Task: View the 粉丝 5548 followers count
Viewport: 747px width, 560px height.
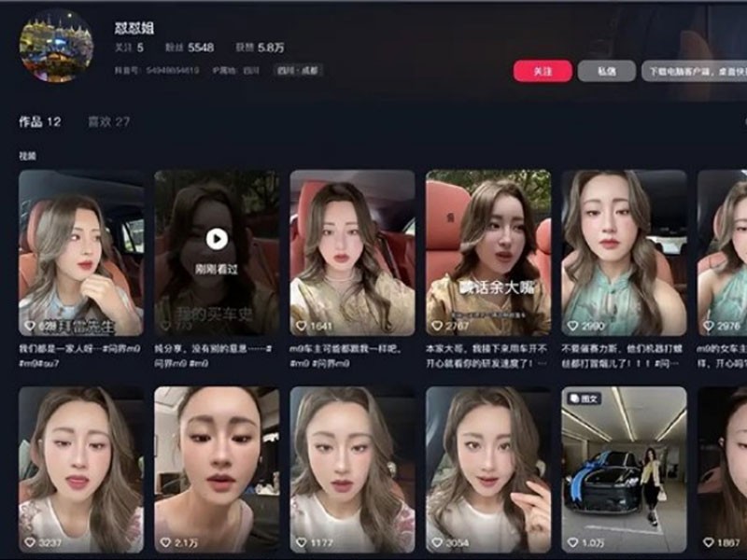Action: 190,47
